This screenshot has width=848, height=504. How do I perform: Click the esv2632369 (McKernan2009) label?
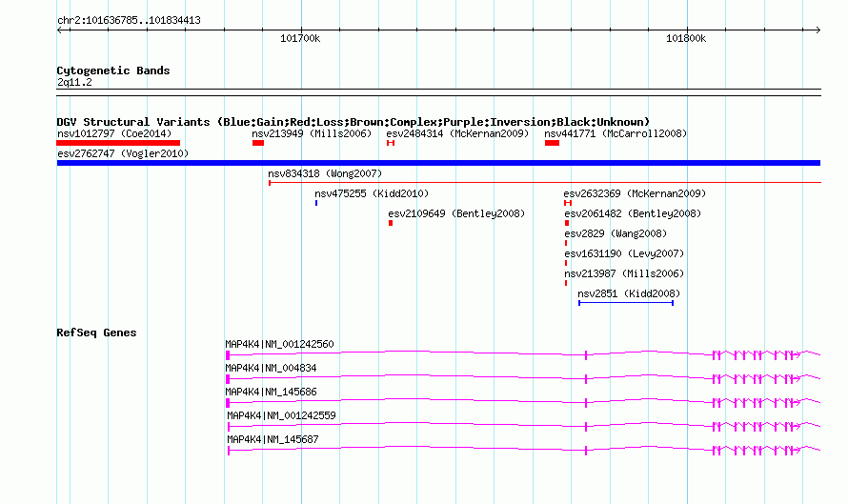point(635,193)
